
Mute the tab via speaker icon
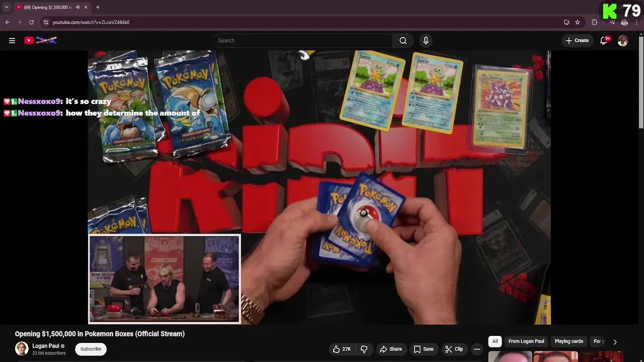pyautogui.click(x=77, y=7)
